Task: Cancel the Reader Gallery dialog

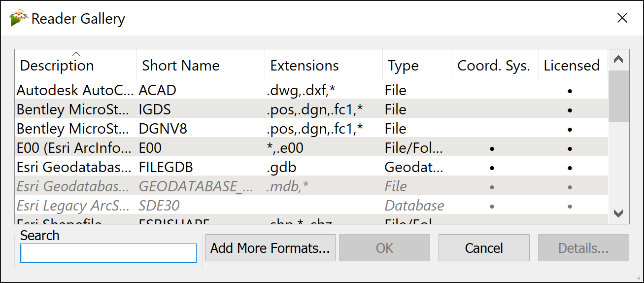Action: coord(484,248)
